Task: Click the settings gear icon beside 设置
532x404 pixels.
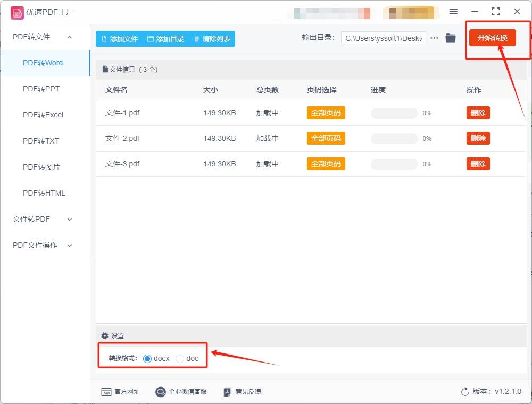Action: 105,335
